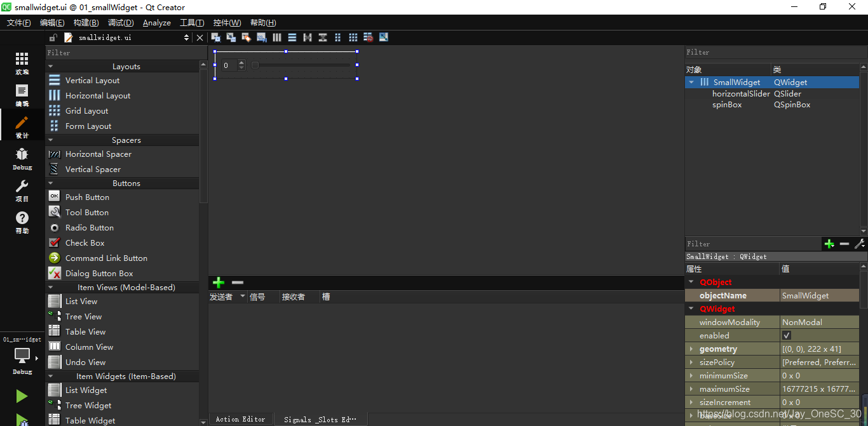Click the horizontal slider in the form
868x426 pixels.
pyautogui.click(x=301, y=65)
